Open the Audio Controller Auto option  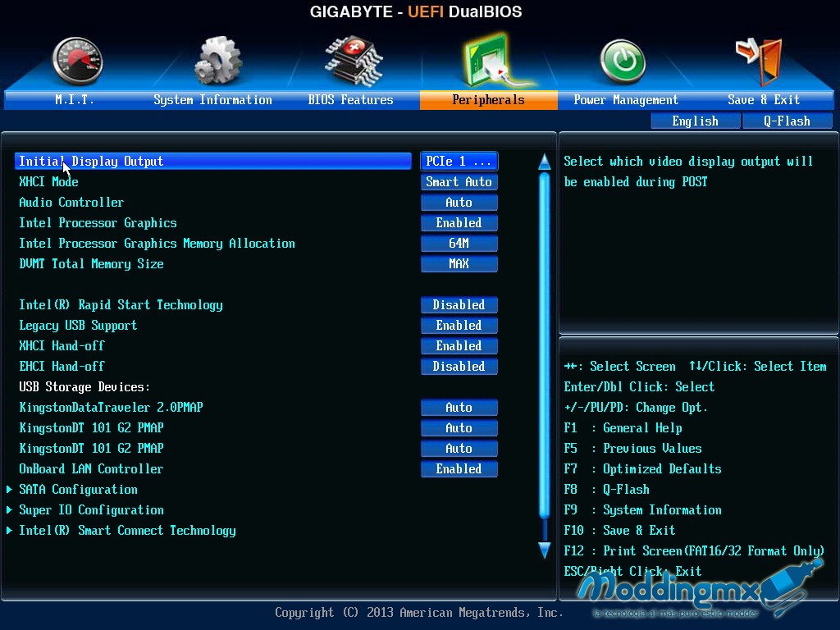(459, 202)
